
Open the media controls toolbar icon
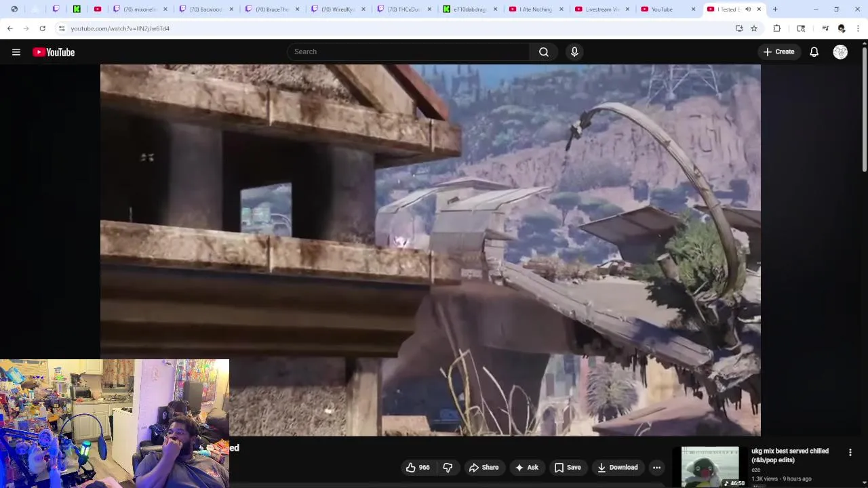(x=825, y=28)
